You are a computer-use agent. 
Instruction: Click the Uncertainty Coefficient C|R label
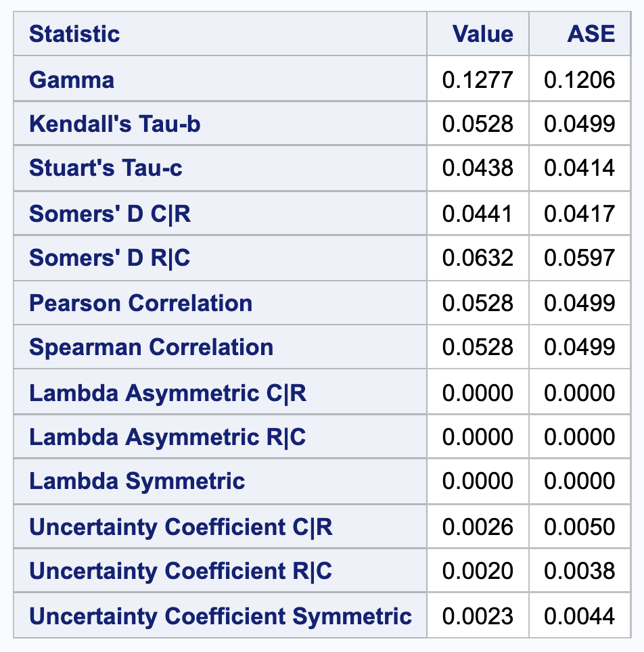tap(181, 527)
